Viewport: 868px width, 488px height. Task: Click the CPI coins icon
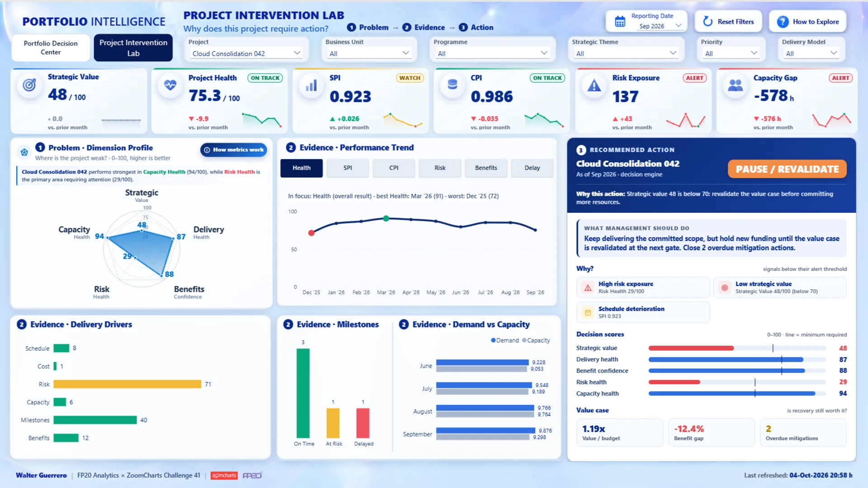click(453, 84)
